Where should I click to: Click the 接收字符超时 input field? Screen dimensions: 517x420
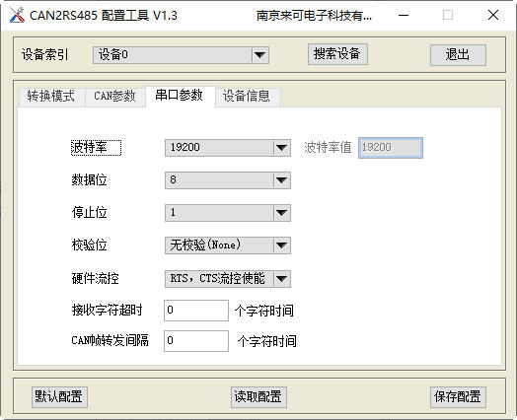coord(196,311)
